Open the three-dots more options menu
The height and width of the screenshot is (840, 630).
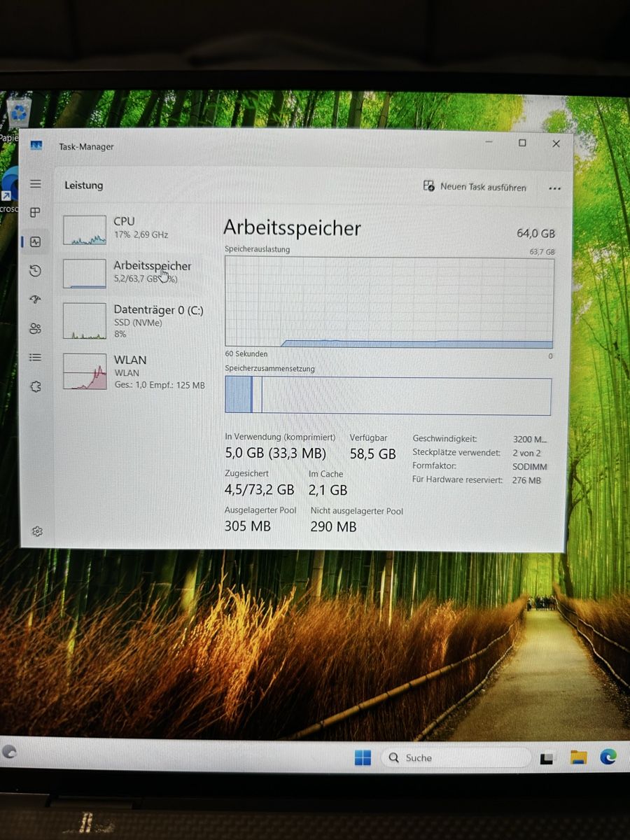pos(555,188)
